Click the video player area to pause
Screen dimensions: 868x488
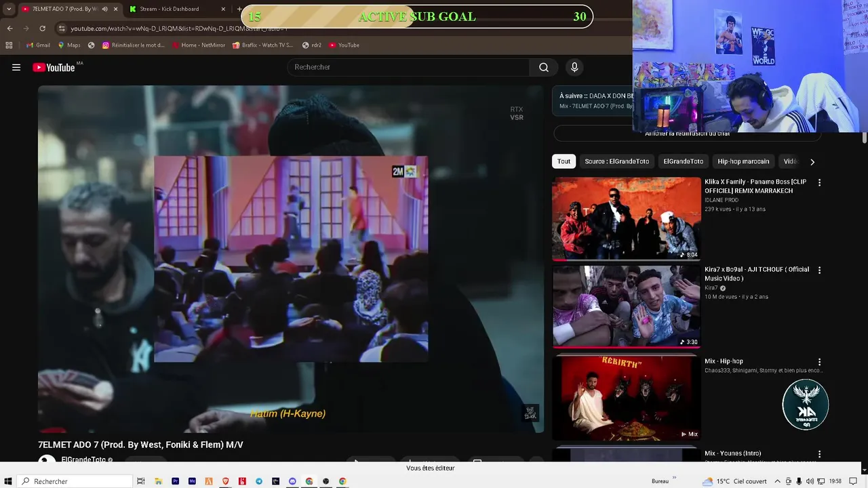tap(290, 259)
